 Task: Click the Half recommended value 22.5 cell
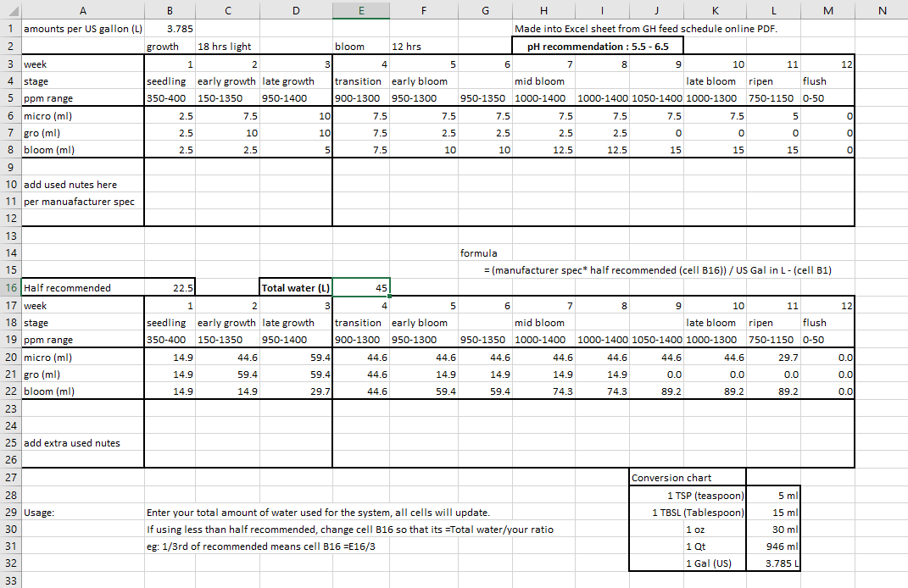point(170,287)
